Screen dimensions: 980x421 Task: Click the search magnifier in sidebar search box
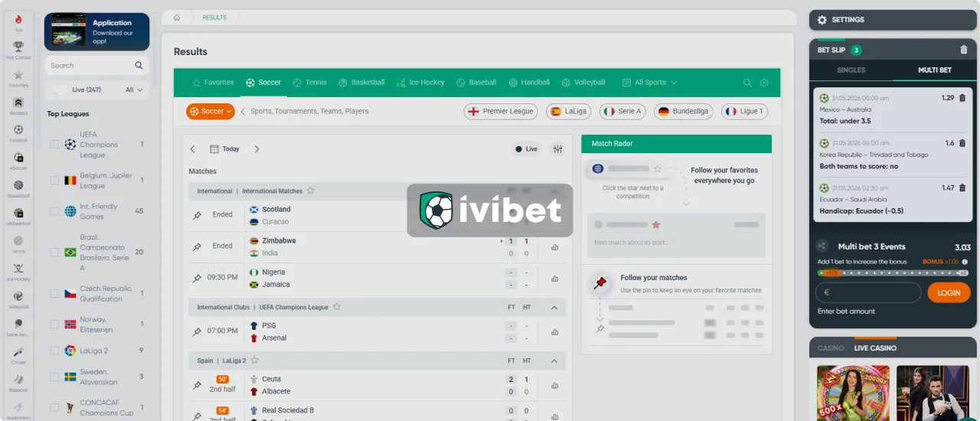click(x=139, y=66)
